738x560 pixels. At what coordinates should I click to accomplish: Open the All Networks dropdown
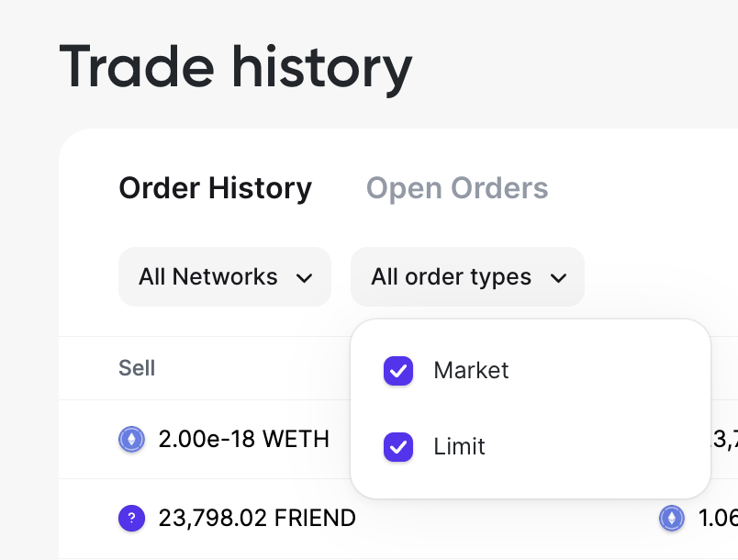pos(224,276)
